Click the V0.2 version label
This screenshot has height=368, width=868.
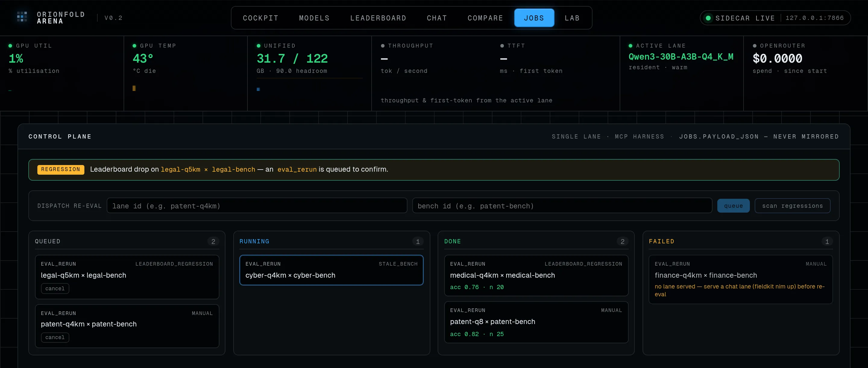[x=113, y=18]
